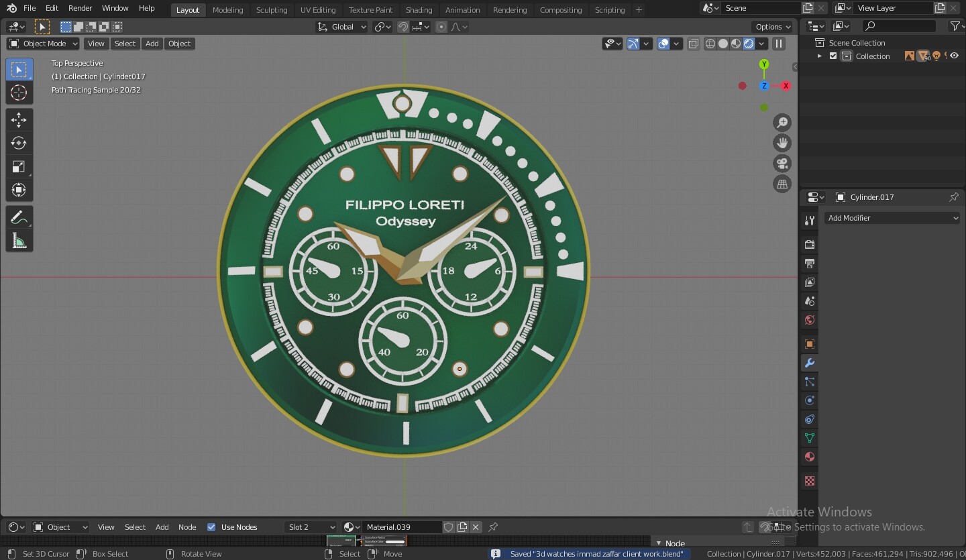The image size is (966, 560).
Task: Switch perspective/orthographic grid icon
Action: click(x=782, y=184)
